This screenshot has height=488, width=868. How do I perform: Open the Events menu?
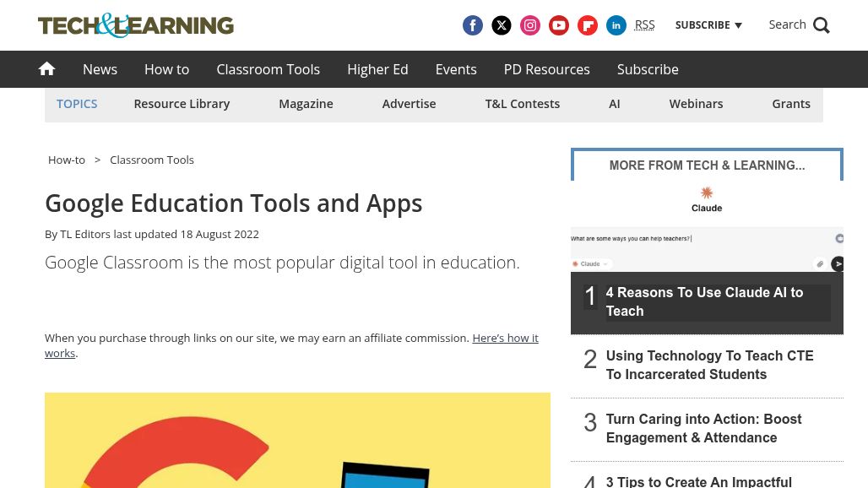[x=456, y=69]
